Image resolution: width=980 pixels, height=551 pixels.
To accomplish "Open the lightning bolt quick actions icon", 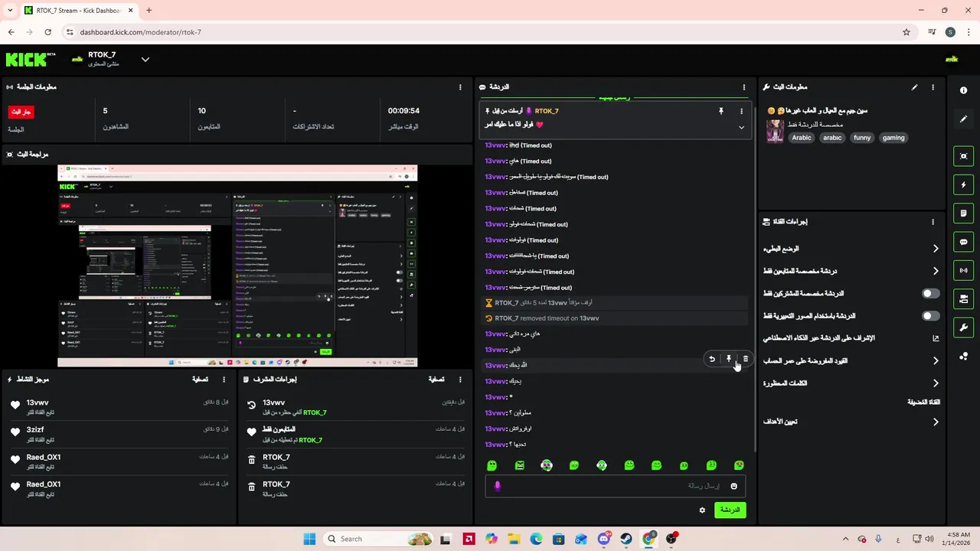I will point(963,184).
